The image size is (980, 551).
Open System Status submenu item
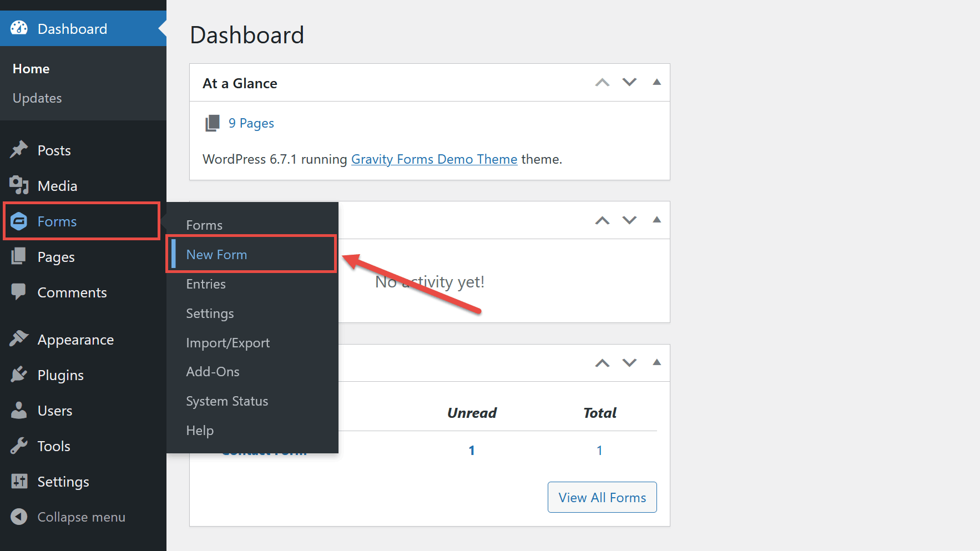tap(227, 401)
